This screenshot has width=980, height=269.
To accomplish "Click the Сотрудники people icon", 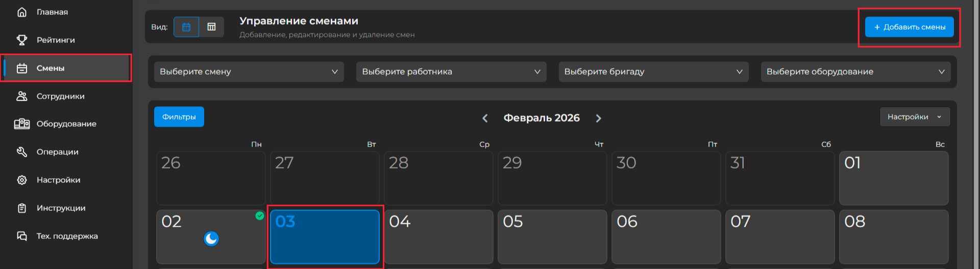I will click(x=22, y=96).
